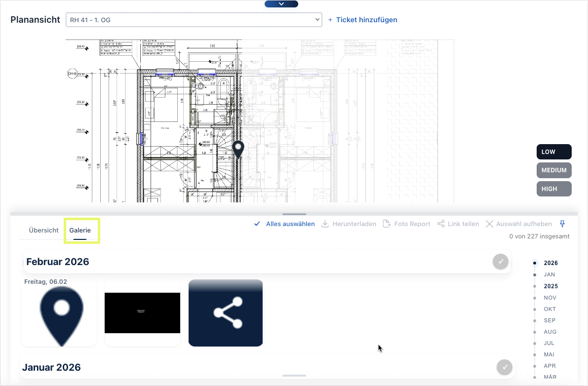Click the pin icon at toolbar right
Viewport: 588px width, 386px height.
(x=562, y=224)
